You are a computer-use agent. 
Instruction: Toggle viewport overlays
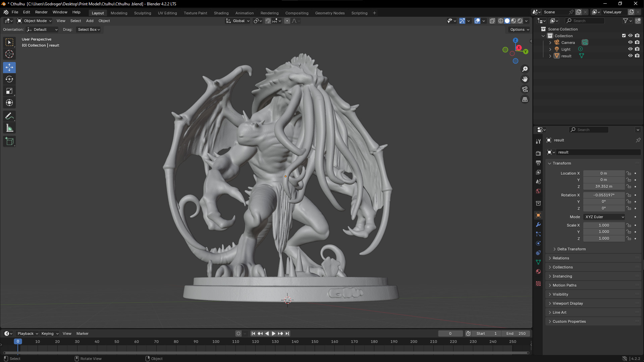(477, 21)
